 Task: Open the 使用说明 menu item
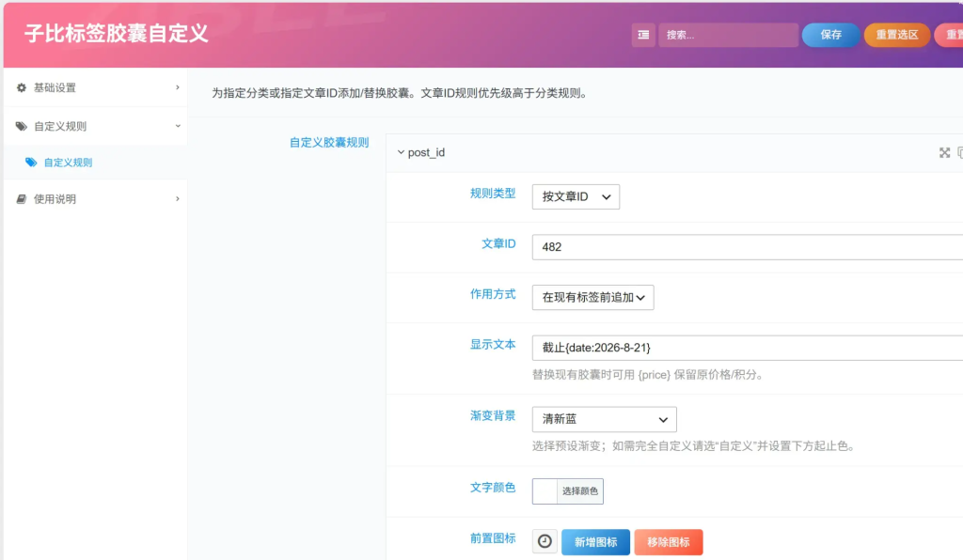[96, 199]
